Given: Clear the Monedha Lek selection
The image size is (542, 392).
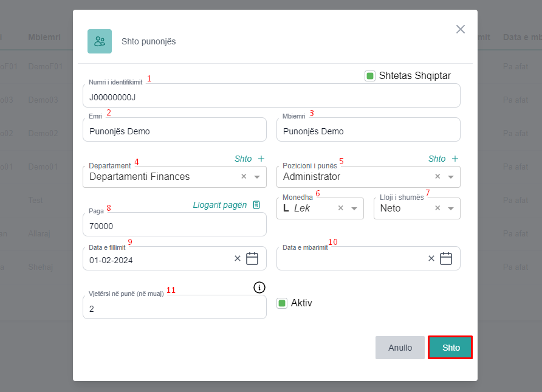Looking at the screenshot, I should [341, 208].
